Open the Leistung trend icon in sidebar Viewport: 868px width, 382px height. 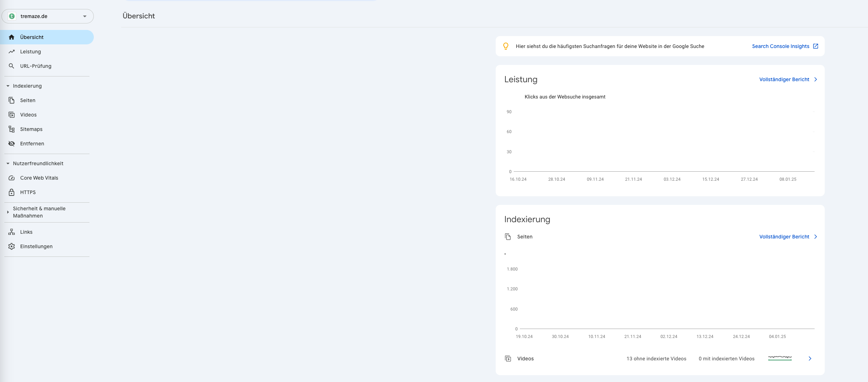coord(12,52)
